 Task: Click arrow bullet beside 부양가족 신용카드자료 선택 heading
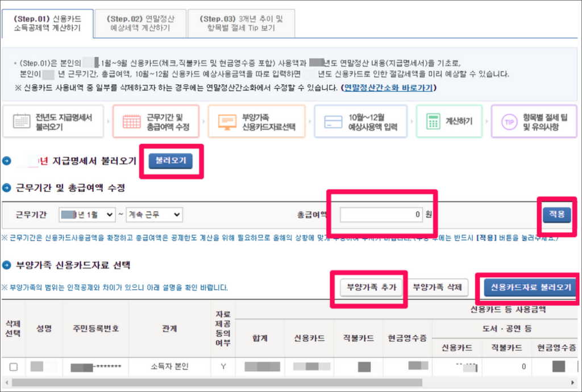(7, 265)
